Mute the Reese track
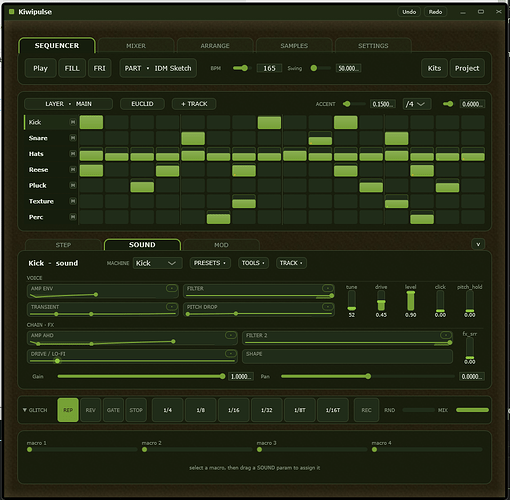This screenshot has height=500, width=510. 73,169
